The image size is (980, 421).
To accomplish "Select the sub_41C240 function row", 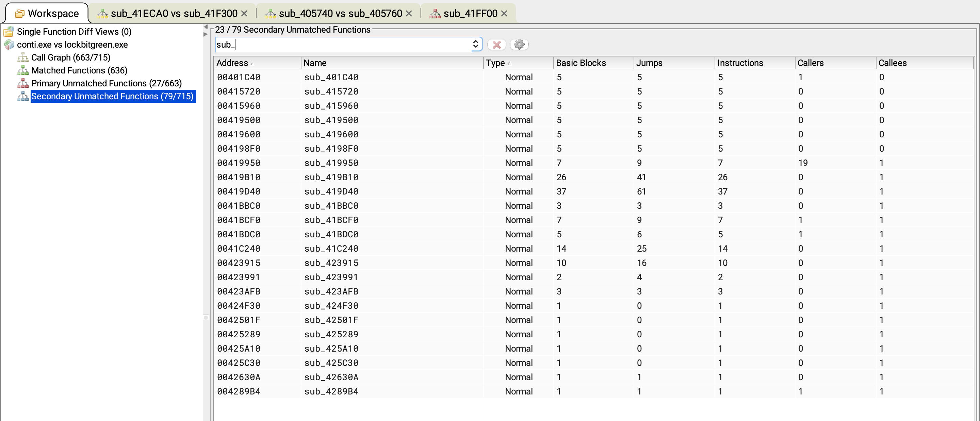I will tap(593, 248).
